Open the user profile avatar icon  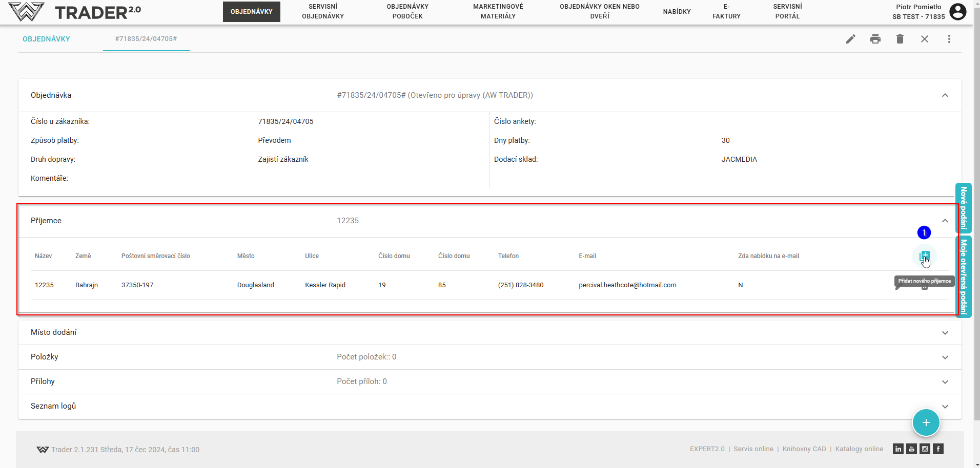click(x=957, y=12)
